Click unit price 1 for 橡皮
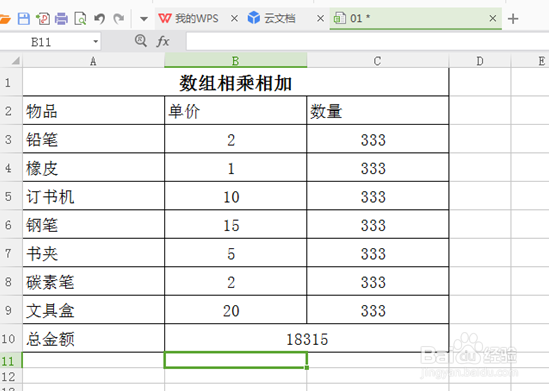The width and height of the screenshot is (549, 391). click(235, 168)
